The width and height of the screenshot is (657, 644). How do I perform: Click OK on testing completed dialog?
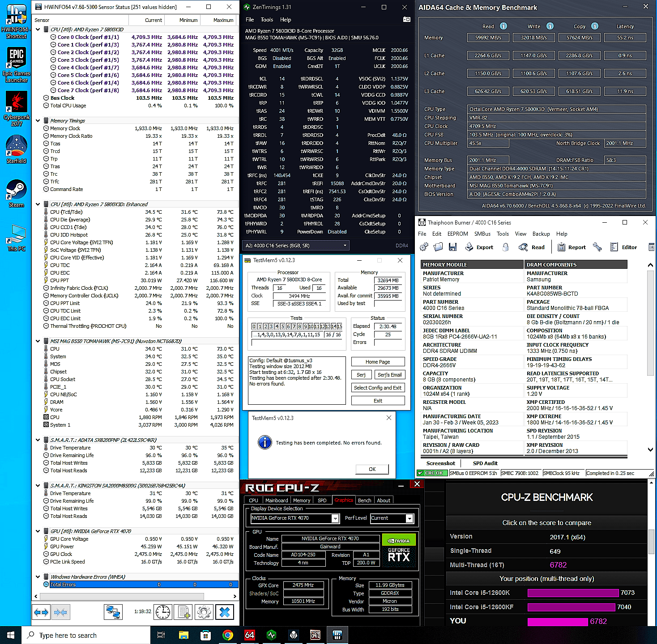tap(372, 469)
